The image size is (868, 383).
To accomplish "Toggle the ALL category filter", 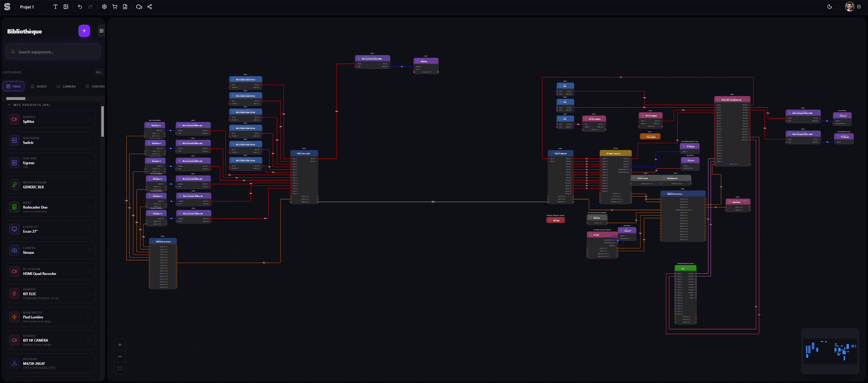I will pyautogui.click(x=99, y=72).
